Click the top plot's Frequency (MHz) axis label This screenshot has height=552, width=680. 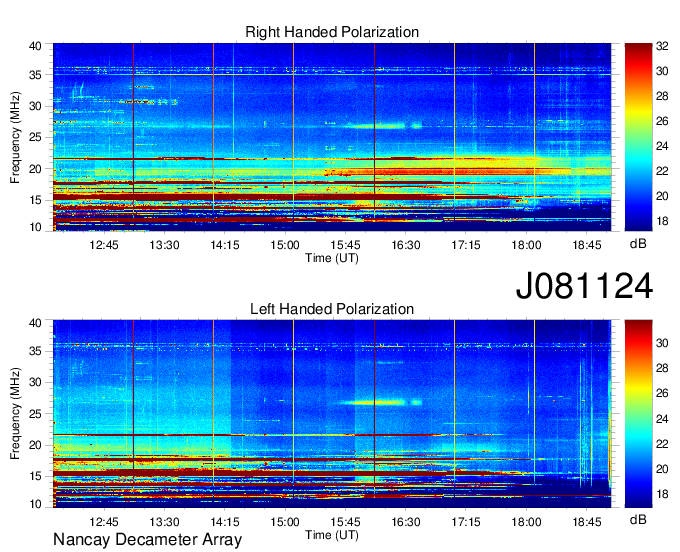click(15, 137)
